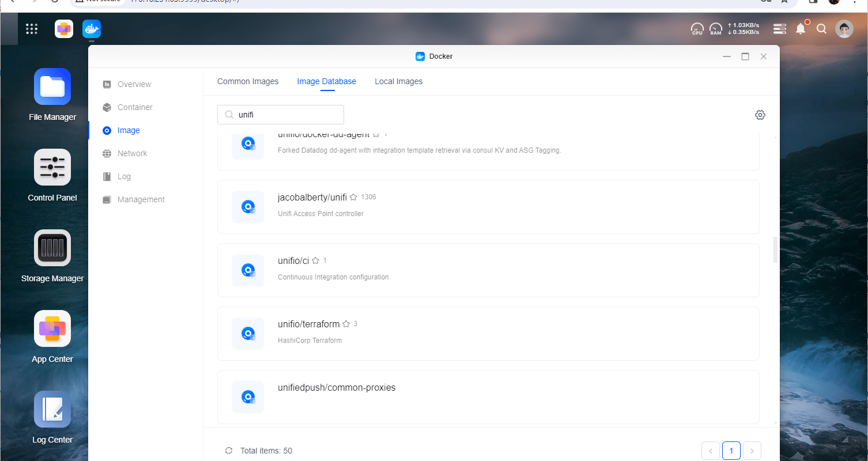Viewport: 868px width, 461px height.
Task: Click the Forked Datadog dd-agent description
Action: click(420, 150)
